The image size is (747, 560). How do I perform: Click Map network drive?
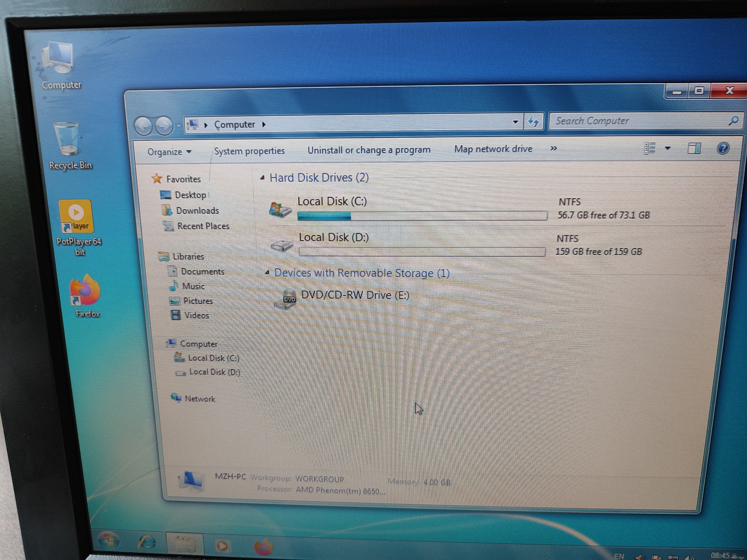pos(493,149)
